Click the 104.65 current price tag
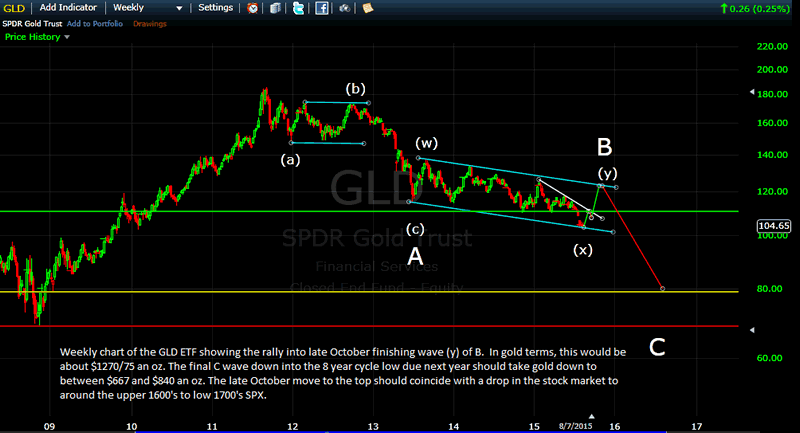 774,226
